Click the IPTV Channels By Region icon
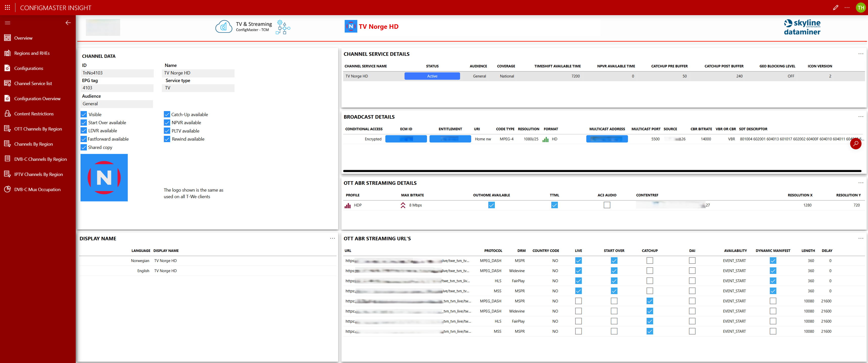Viewport: 868px width, 363px height. pos(7,174)
